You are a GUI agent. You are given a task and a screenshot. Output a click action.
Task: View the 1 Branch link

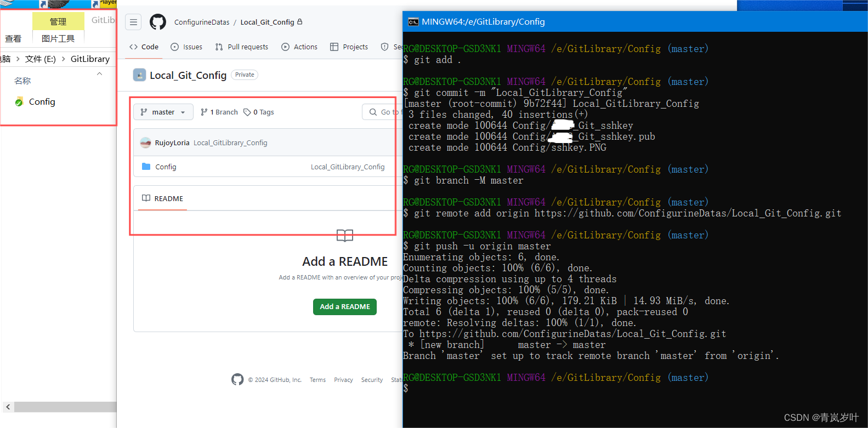coord(219,112)
